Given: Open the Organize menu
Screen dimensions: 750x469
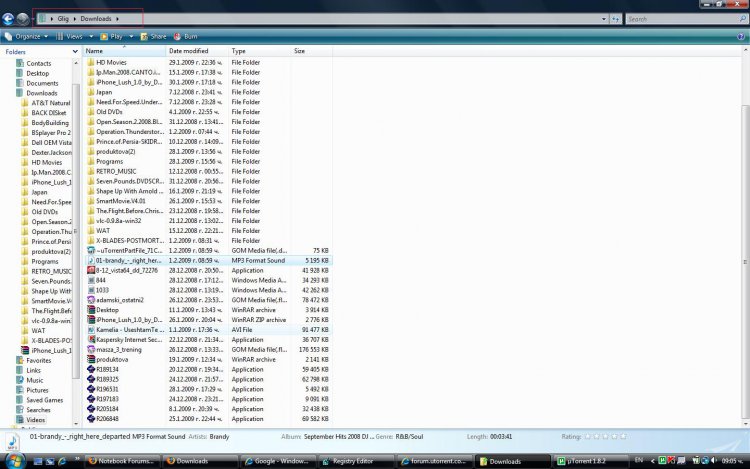Looking at the screenshot, I should [27, 36].
